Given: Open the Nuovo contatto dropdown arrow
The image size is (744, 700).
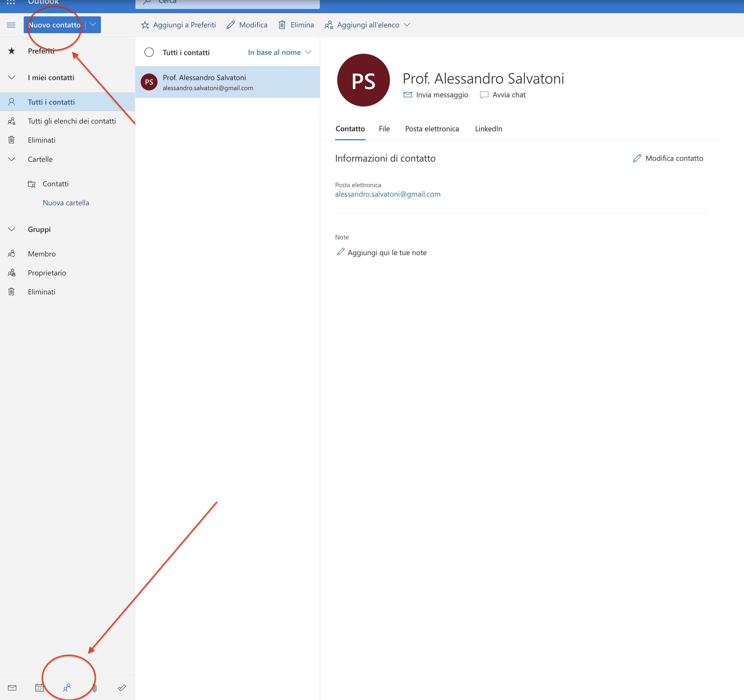Looking at the screenshot, I should [93, 25].
